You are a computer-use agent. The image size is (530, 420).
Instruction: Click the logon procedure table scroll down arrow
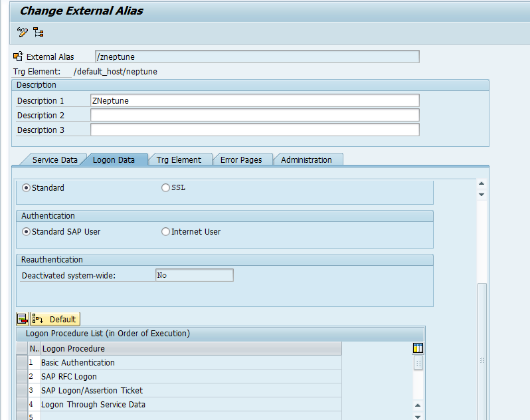click(x=418, y=417)
